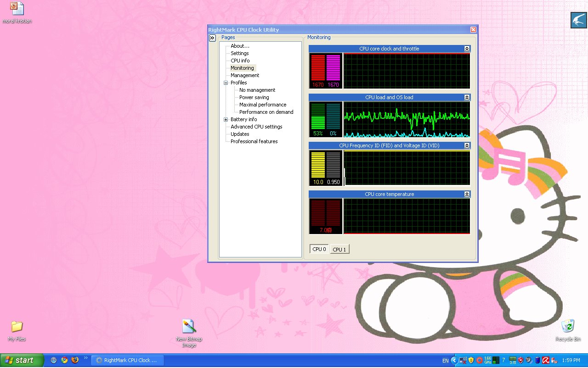Image resolution: width=588 pixels, height=368 pixels.
Task: Select the Maximal performance profile
Action: (x=263, y=105)
